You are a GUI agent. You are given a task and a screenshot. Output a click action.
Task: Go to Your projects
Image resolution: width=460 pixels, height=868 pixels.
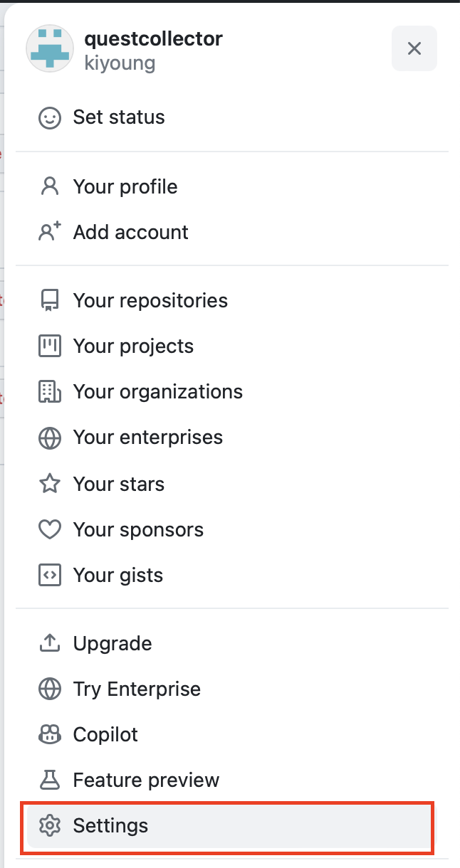tap(133, 346)
